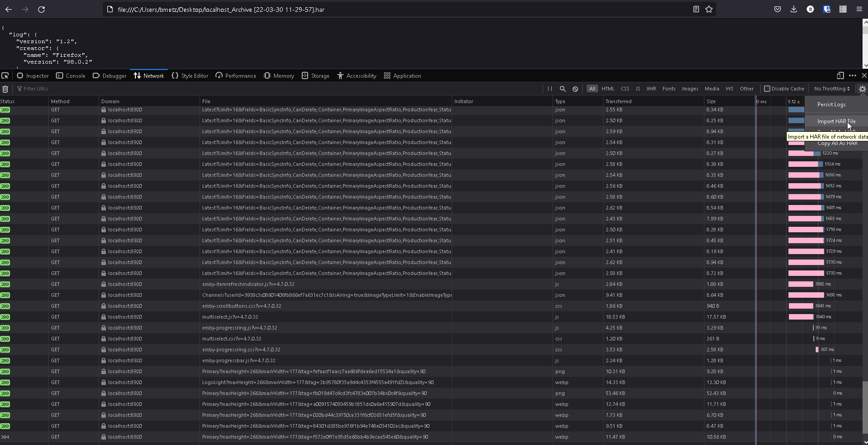Image resolution: width=868 pixels, height=445 pixels.
Task: Open Firefox downloads panel
Action: coord(794,10)
